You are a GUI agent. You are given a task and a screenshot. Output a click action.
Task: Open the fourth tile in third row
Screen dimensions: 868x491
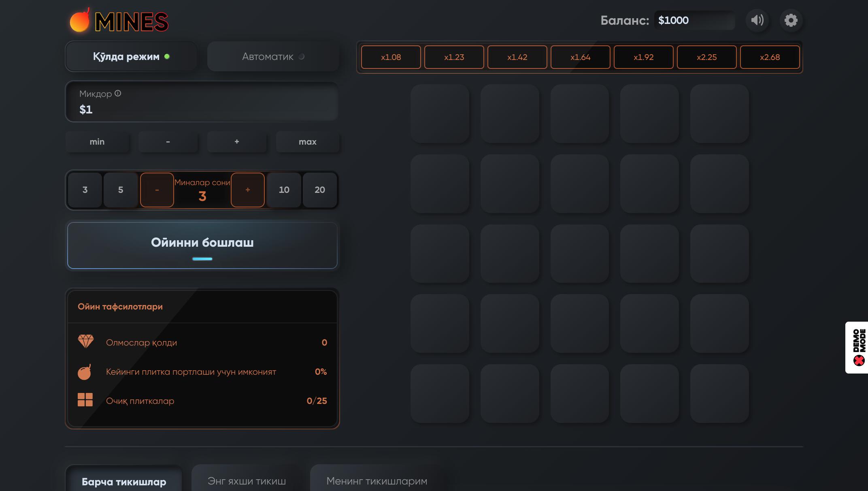click(x=650, y=254)
